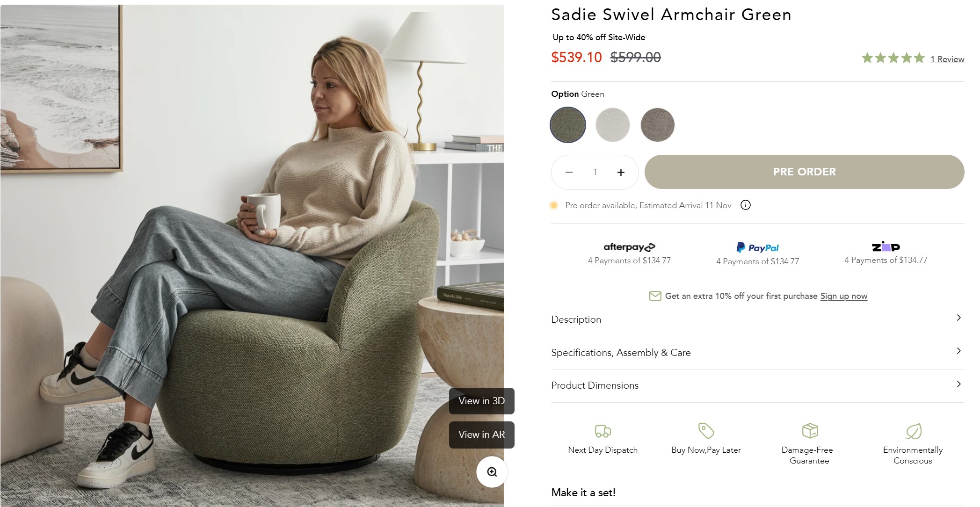Image resolution: width=980 pixels, height=507 pixels.
Task: Follow the Sign up now link
Action: (x=843, y=296)
